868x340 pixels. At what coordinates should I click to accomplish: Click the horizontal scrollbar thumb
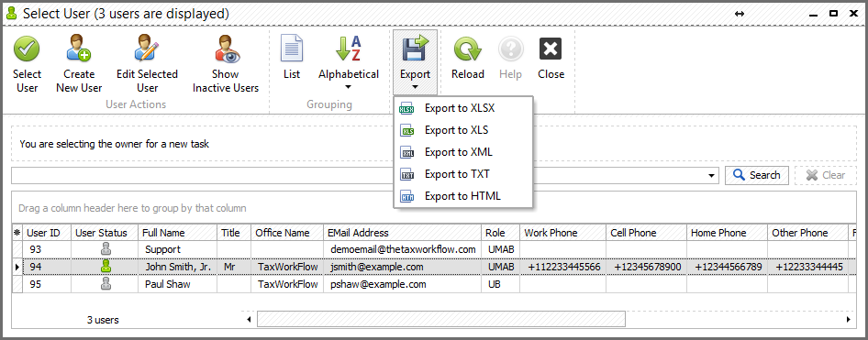coord(441,319)
